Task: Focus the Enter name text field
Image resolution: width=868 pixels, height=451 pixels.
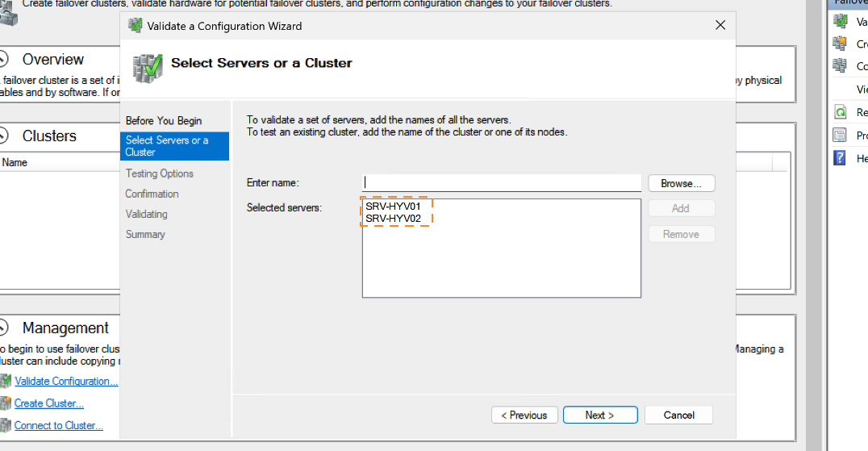Action: [502, 183]
